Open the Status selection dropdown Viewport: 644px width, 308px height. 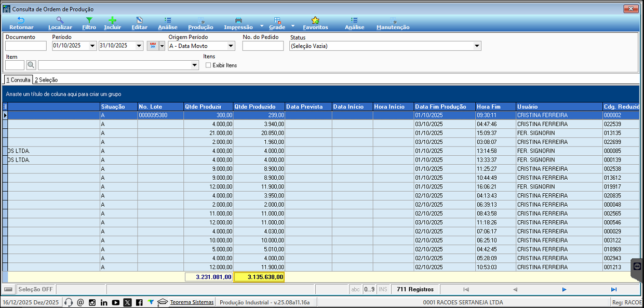(x=477, y=46)
